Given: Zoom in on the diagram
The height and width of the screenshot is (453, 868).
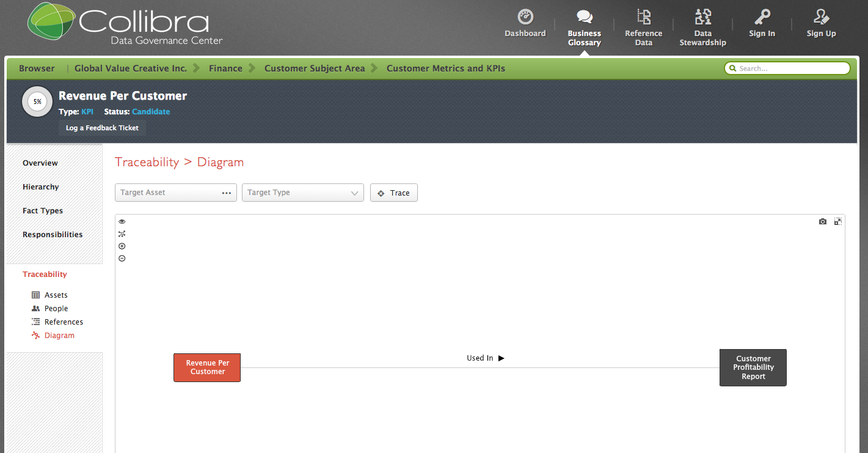Looking at the screenshot, I should pos(122,246).
